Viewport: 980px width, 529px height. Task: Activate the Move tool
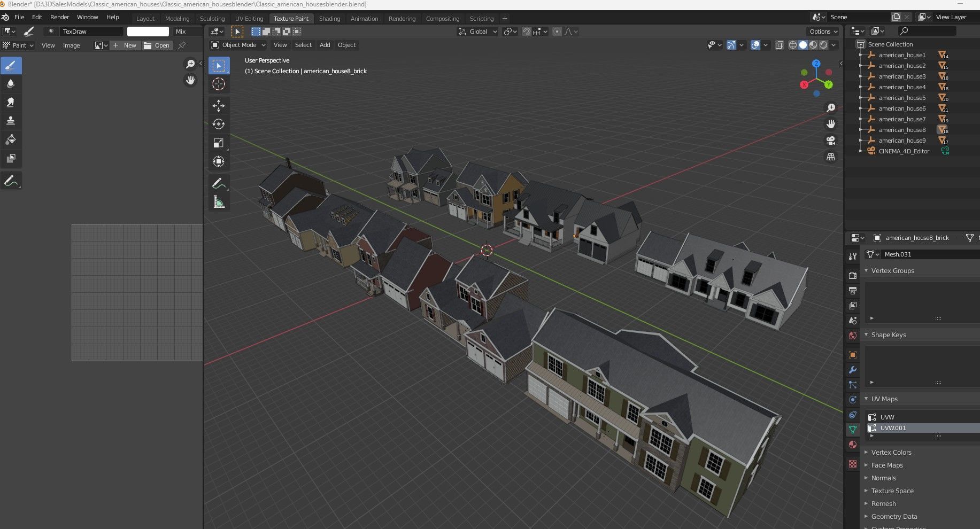point(219,106)
